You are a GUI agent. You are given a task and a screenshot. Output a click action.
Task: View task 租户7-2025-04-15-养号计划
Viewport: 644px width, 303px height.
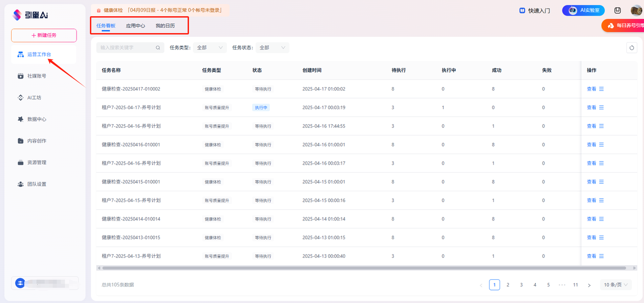591,201
